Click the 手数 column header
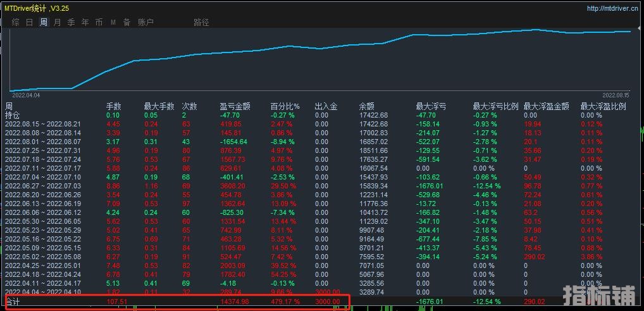 [x=114, y=107]
